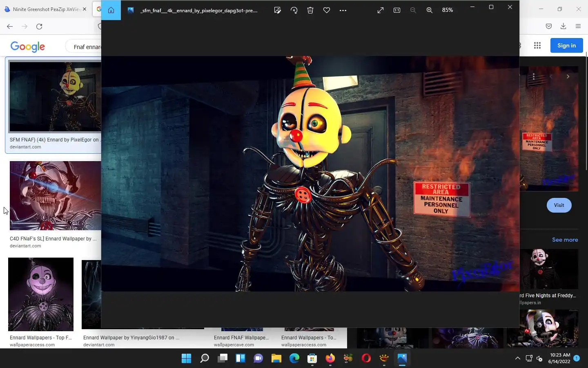Open the Photos more options ellipsis menu

click(x=343, y=10)
